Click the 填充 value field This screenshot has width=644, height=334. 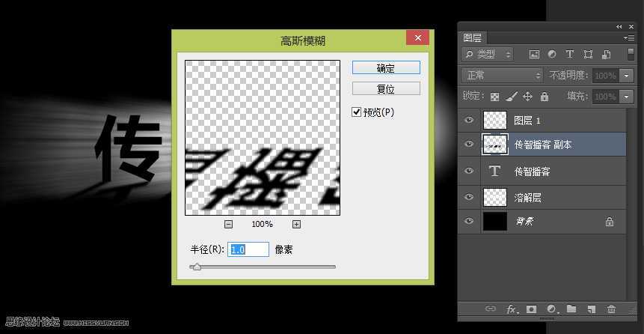pos(606,97)
